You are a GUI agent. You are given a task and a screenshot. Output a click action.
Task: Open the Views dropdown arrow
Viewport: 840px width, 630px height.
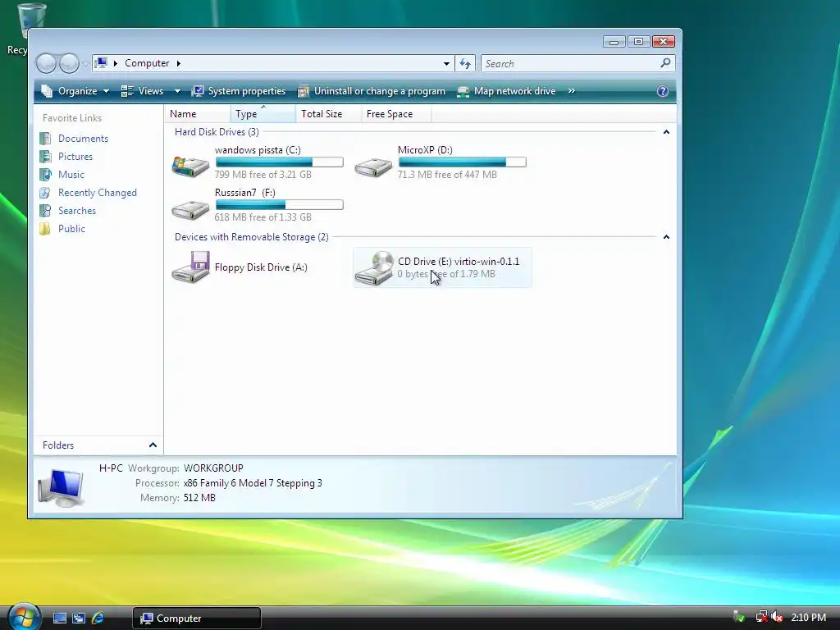tap(177, 91)
